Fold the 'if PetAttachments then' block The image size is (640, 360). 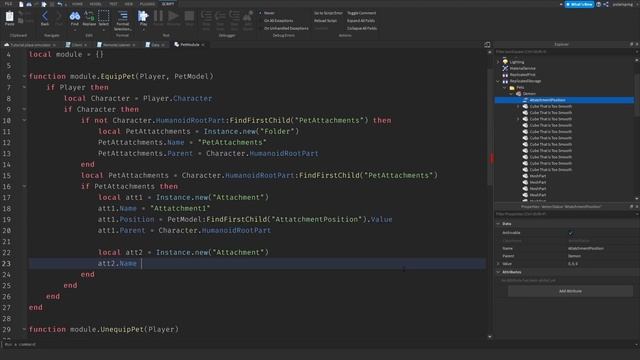pos(24,186)
